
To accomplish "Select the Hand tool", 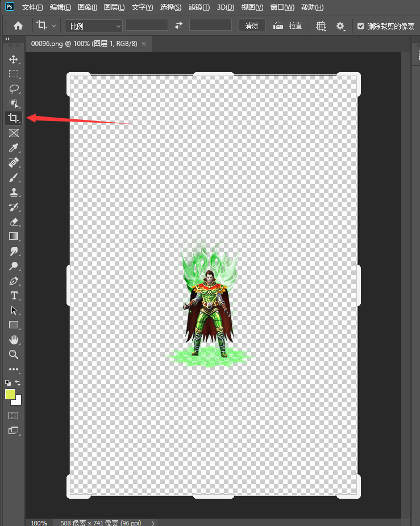I will 14,340.
